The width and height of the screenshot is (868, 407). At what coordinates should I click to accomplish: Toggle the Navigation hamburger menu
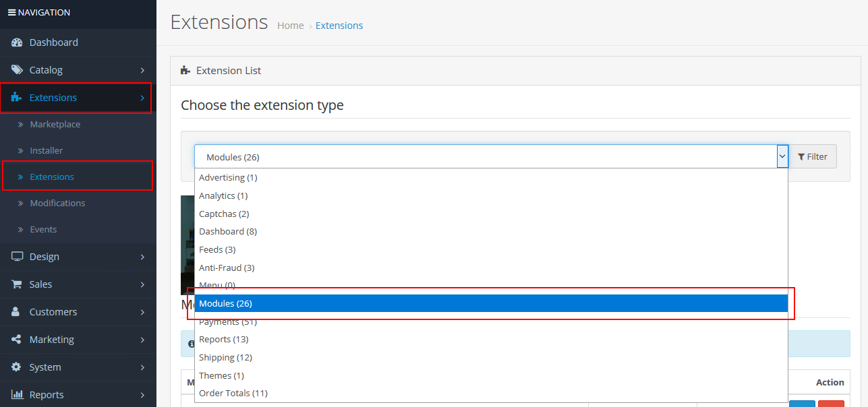point(11,12)
